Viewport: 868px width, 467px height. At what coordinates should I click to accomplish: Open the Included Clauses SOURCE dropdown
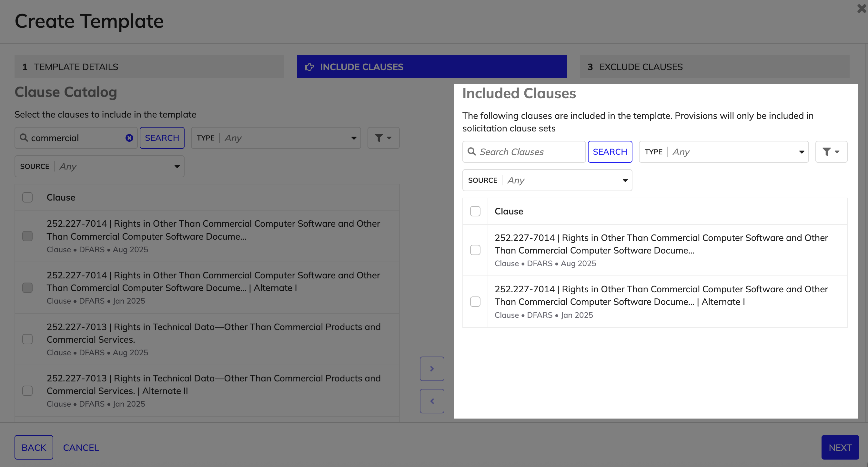coord(547,181)
